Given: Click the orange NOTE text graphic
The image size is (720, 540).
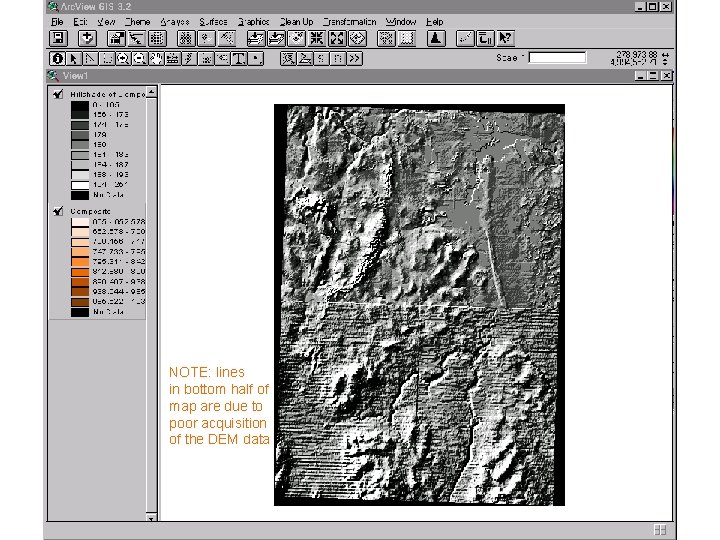Looking at the screenshot, I should coord(219,405).
